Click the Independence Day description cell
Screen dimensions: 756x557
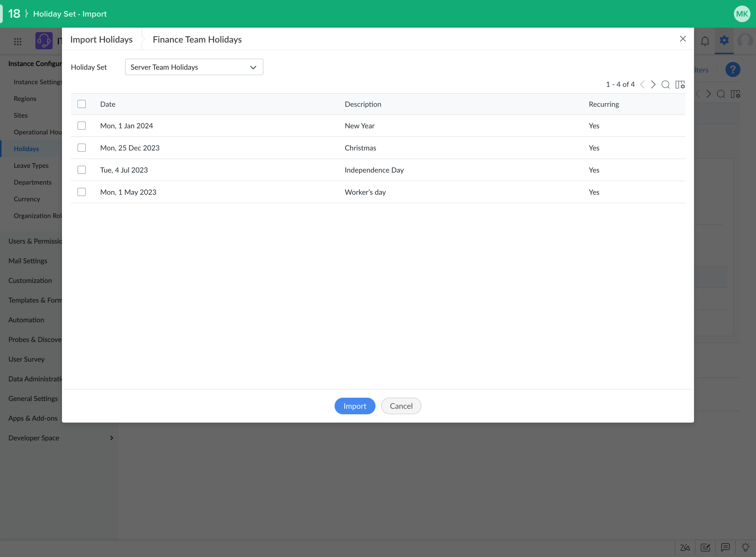pyautogui.click(x=374, y=170)
